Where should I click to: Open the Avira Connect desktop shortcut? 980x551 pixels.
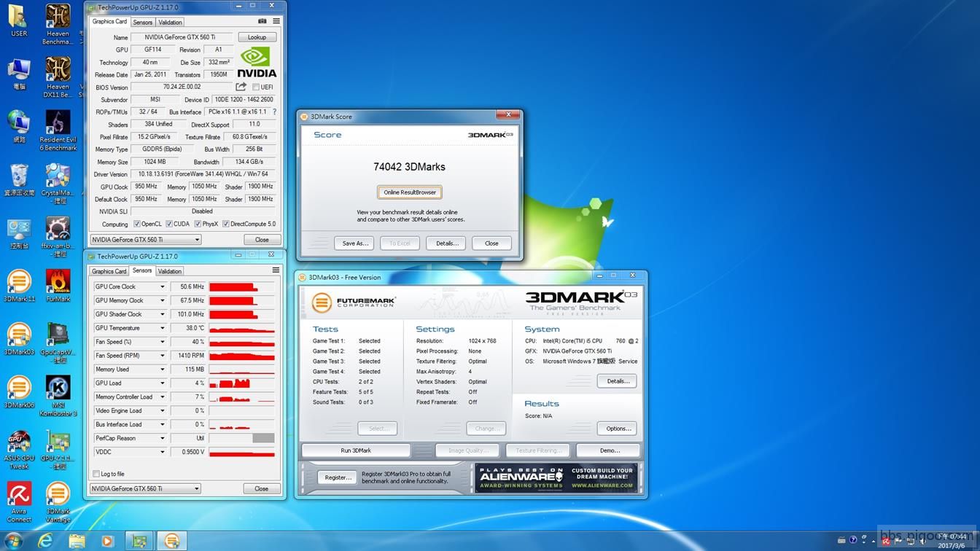coord(19,503)
